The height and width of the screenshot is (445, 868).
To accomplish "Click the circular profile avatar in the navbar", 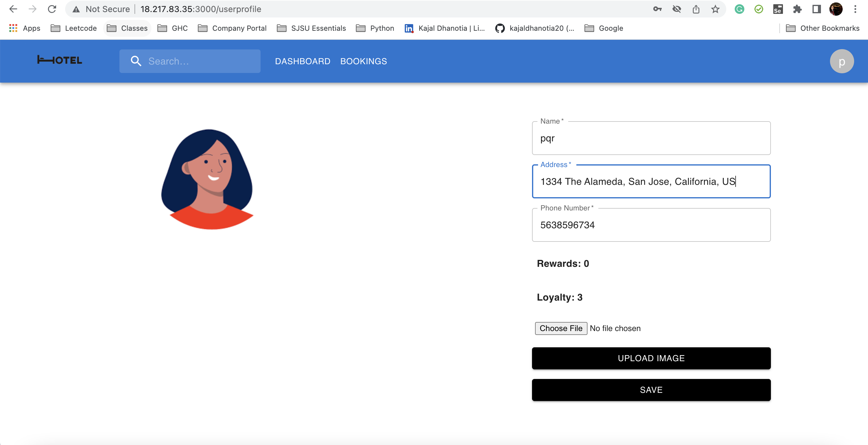I will click(x=841, y=61).
